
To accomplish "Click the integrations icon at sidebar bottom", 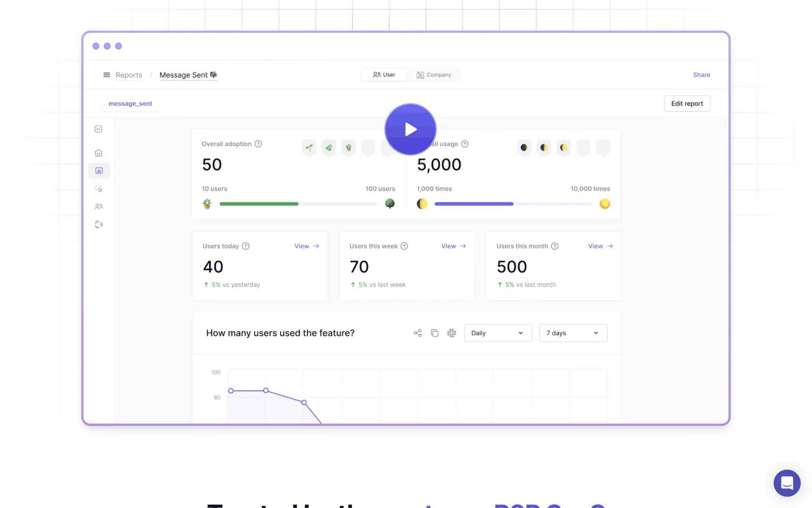I will pos(99,224).
